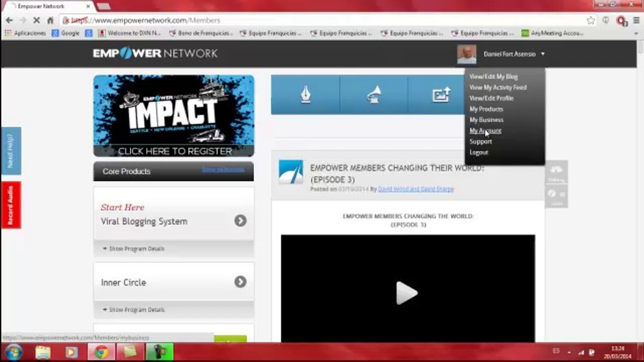Expand Show Program Details under Inner Circle
644x362 pixels.
pos(133,310)
